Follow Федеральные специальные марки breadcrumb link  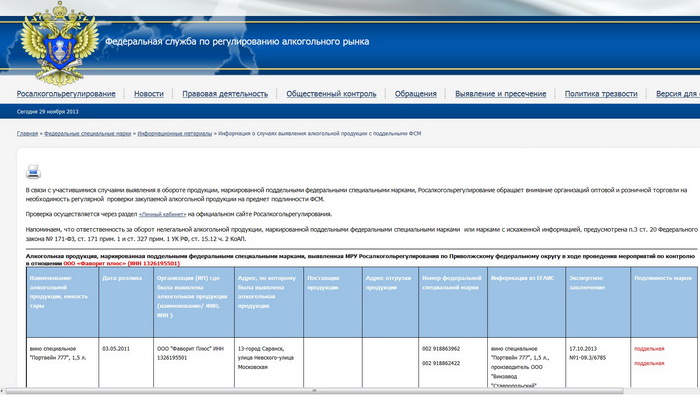tap(88, 133)
